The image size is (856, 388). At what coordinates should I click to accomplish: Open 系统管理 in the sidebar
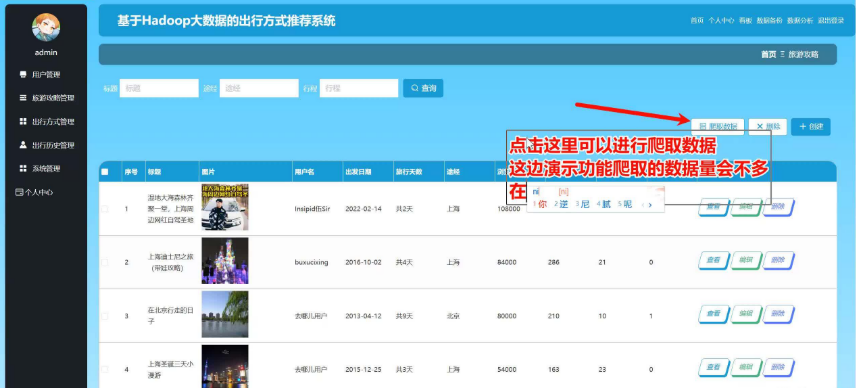(x=45, y=169)
